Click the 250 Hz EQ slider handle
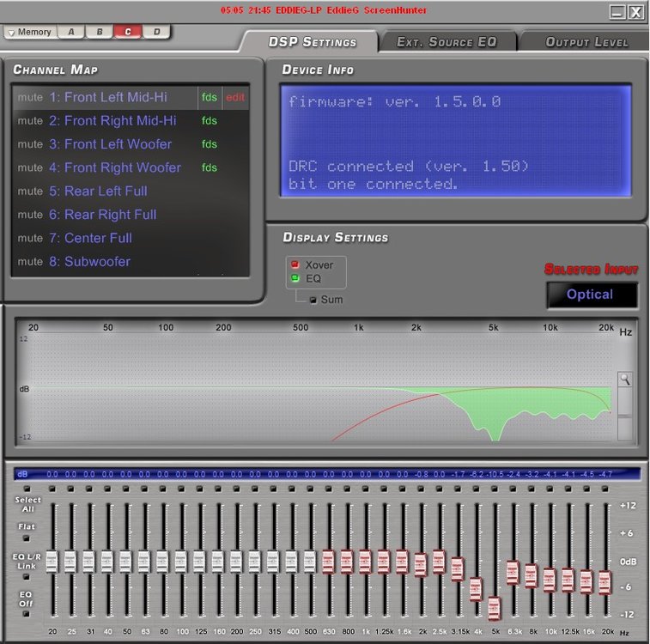This screenshot has width=650, height=644. click(254, 562)
